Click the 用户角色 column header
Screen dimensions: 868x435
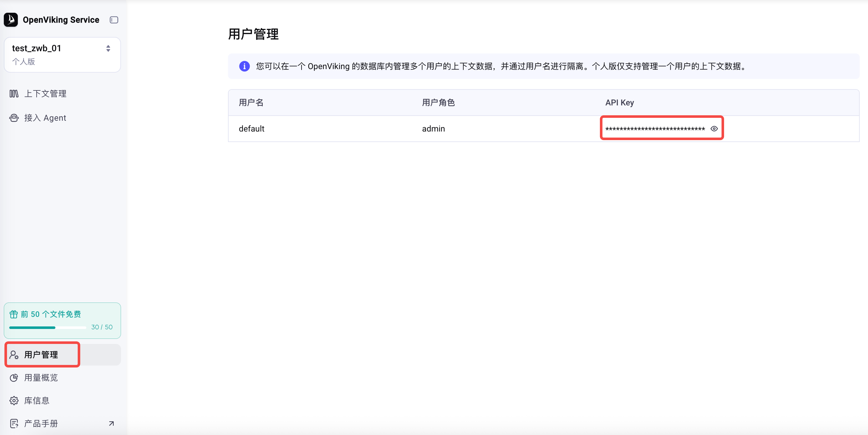(438, 103)
